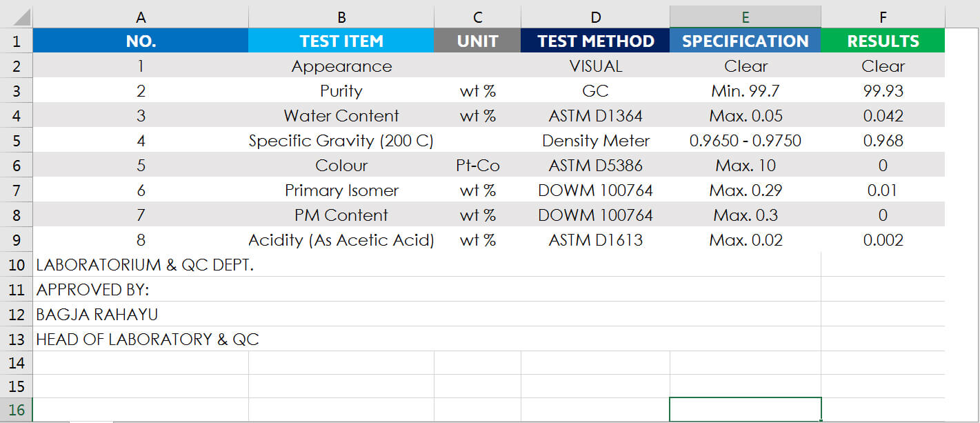The height and width of the screenshot is (423, 980).
Task: Select row 10 via its row number
Action: pos(16,265)
